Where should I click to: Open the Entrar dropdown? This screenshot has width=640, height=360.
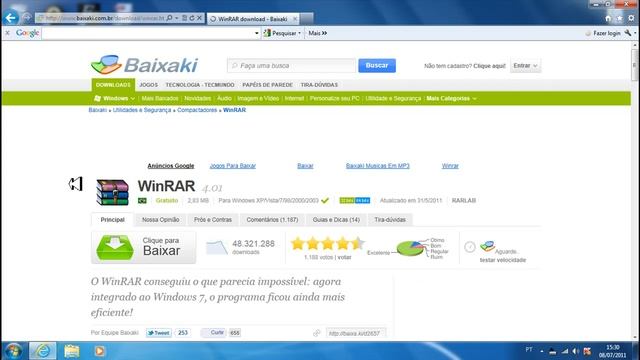(x=525, y=66)
